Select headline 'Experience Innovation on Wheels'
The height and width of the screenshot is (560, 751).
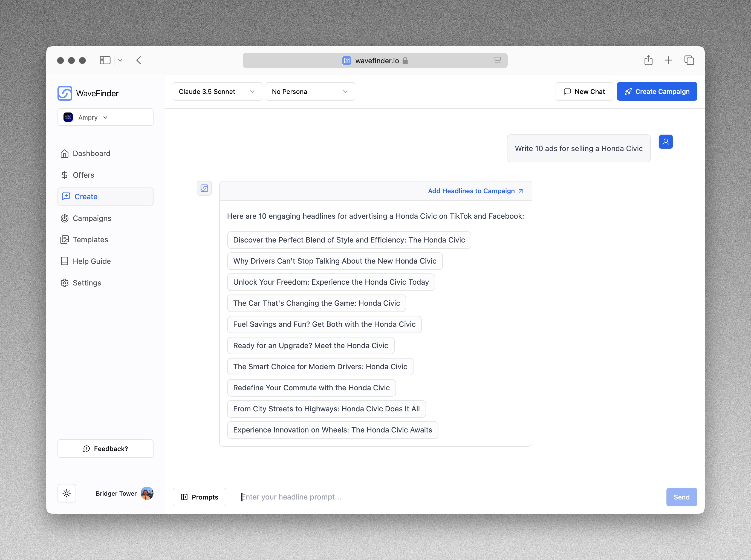point(333,430)
